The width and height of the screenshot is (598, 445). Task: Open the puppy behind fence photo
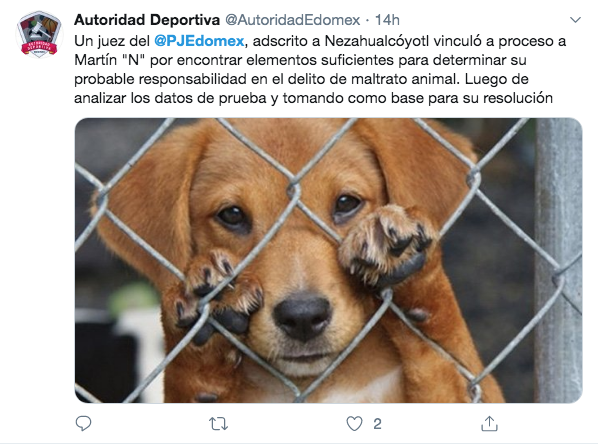[328, 260]
